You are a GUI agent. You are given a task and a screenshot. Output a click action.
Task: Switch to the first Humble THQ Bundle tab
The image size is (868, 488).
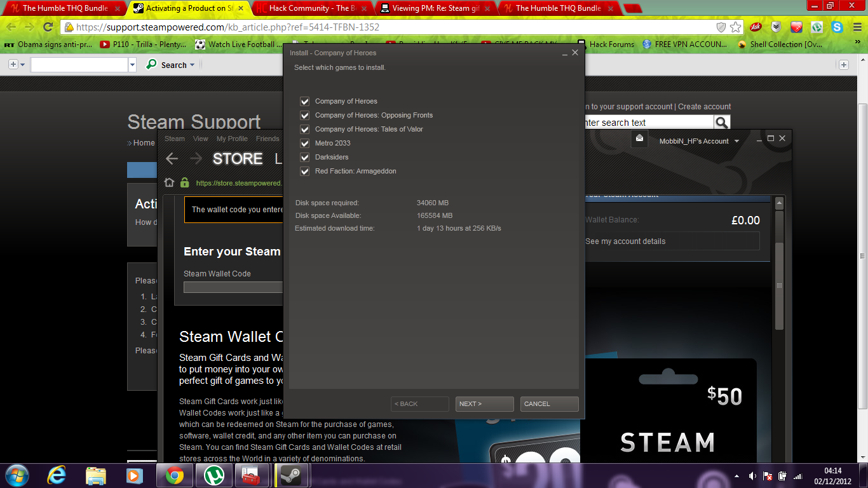64,8
